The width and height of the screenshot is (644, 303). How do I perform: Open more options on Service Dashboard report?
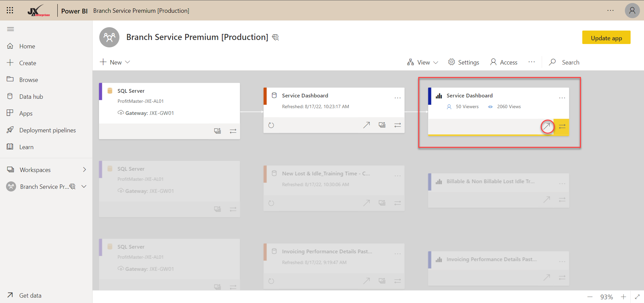click(562, 98)
